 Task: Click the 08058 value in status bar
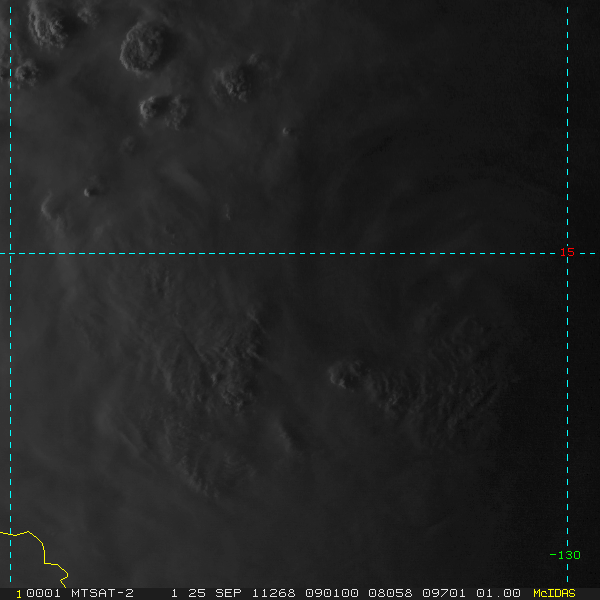390,593
